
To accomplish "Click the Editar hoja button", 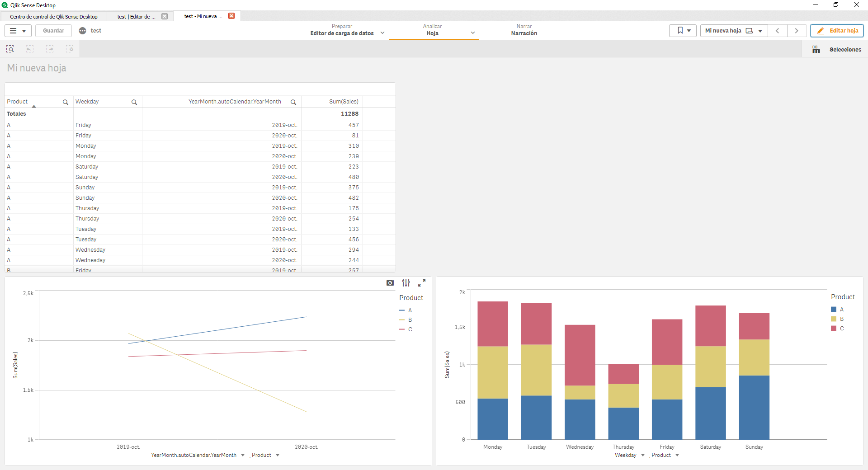I will (837, 31).
